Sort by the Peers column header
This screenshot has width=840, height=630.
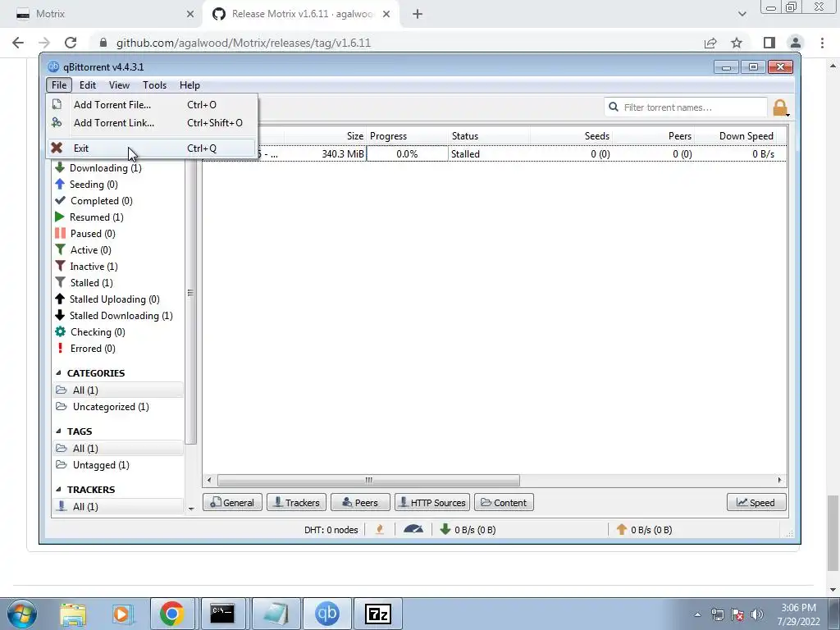point(654,136)
